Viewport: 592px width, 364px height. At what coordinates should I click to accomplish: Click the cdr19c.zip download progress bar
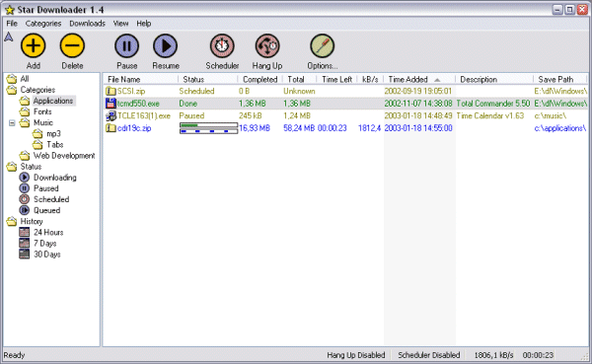(x=208, y=128)
